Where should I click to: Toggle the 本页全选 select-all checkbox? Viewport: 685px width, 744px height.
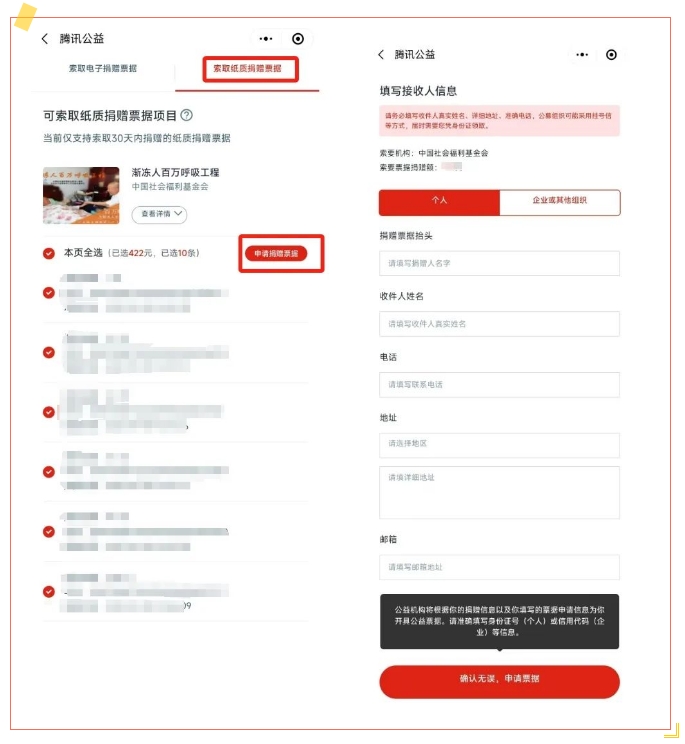pos(49,253)
